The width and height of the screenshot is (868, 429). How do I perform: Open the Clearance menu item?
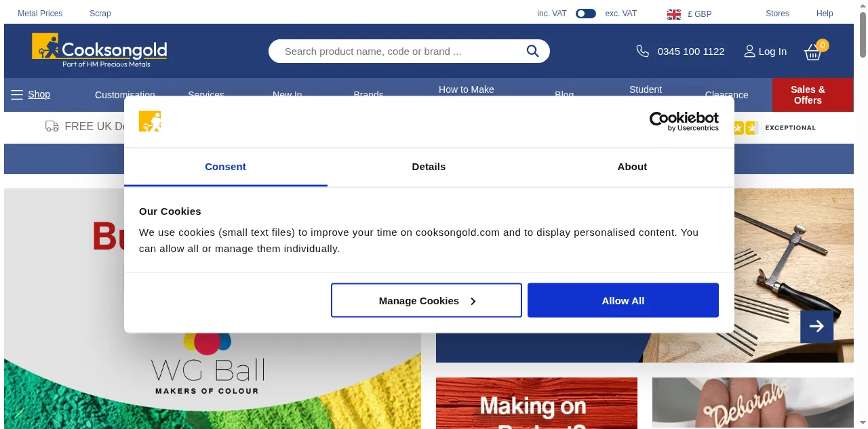click(x=727, y=95)
